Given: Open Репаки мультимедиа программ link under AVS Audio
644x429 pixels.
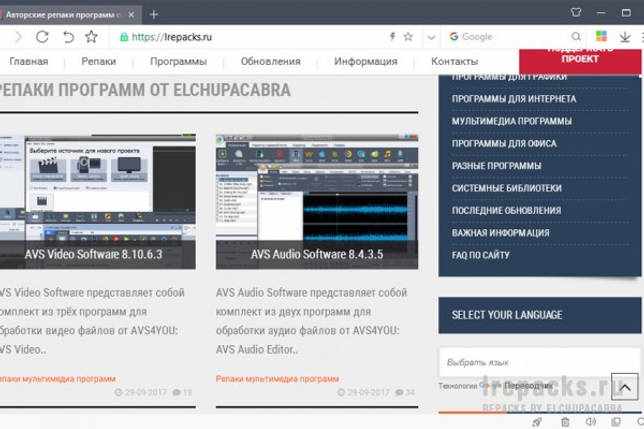Looking at the screenshot, I should pos(277,379).
